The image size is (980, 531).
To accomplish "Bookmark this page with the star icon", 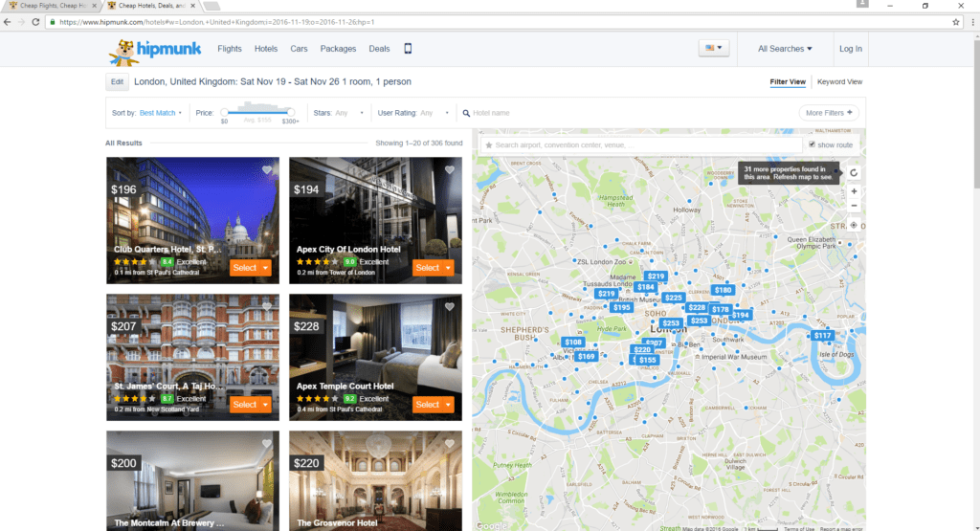I will pyautogui.click(x=956, y=21).
